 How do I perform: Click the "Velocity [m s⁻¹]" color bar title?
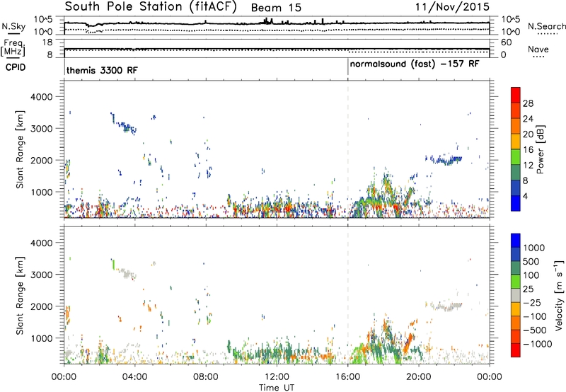point(559,295)
